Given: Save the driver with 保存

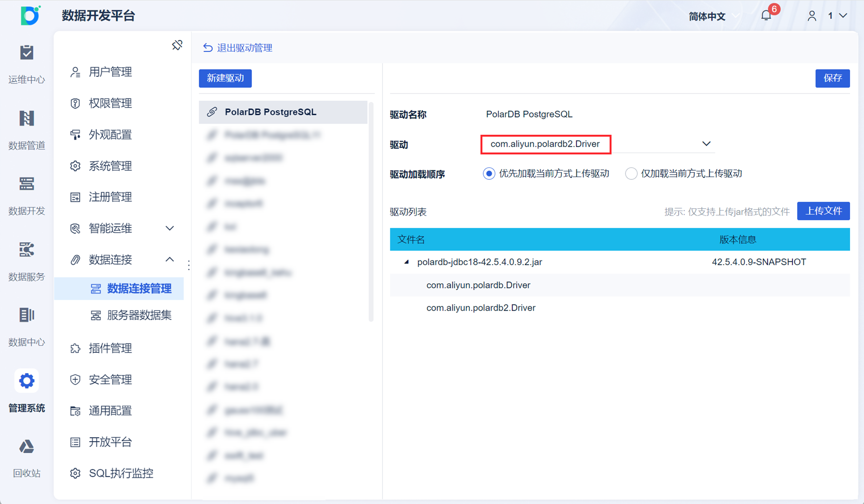Looking at the screenshot, I should (x=832, y=78).
